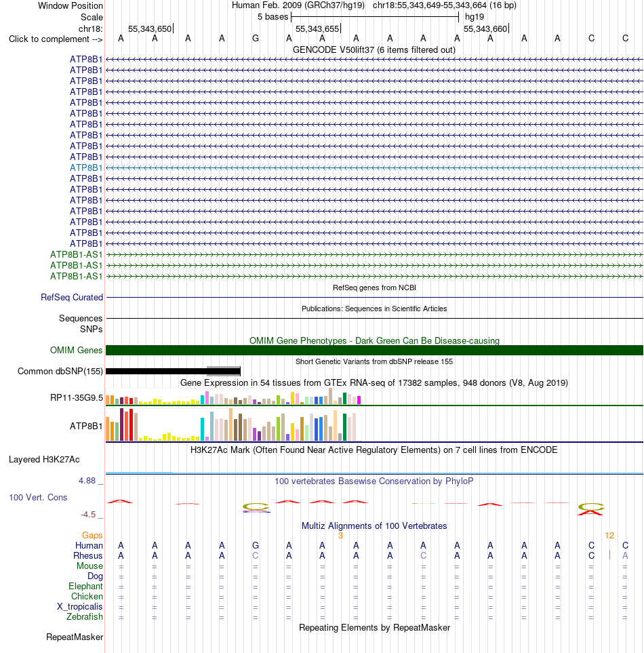The height and width of the screenshot is (653, 644).
Task: Click the '5 bases' scale bar label
Action: pos(273,17)
